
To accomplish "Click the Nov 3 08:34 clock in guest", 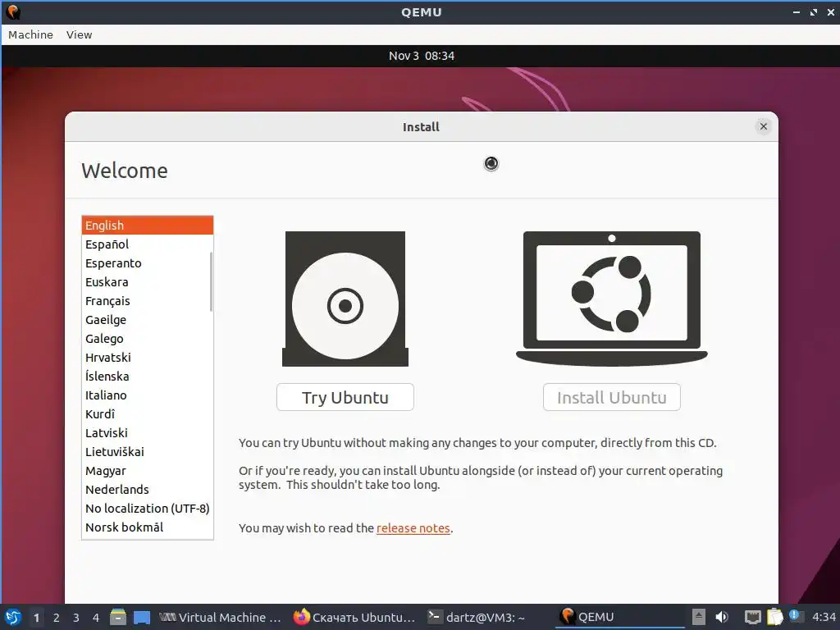I will point(422,56).
